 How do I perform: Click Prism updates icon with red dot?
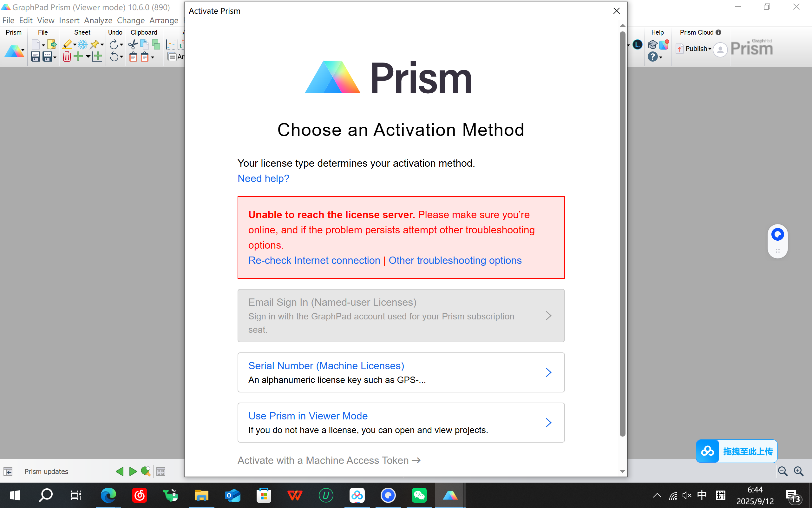[x=664, y=44]
